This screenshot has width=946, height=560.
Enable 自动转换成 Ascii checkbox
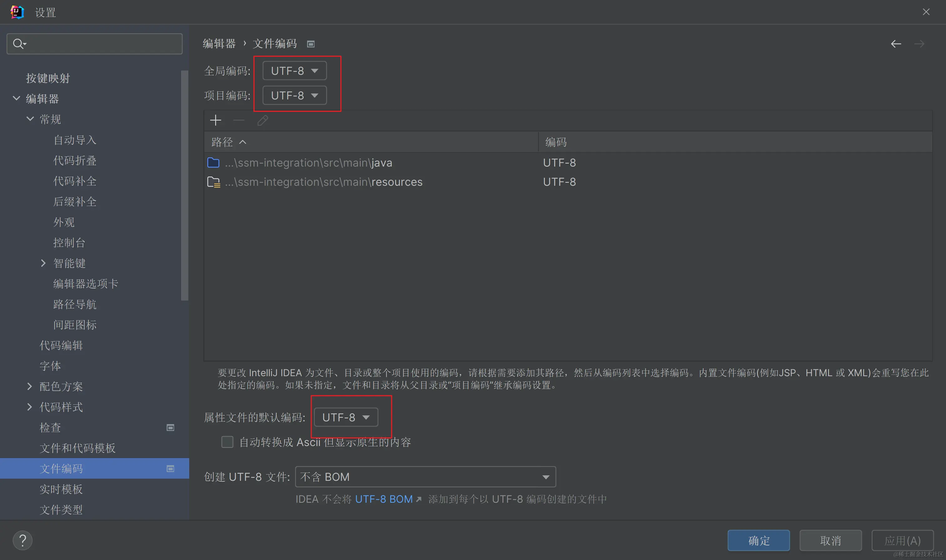(227, 442)
